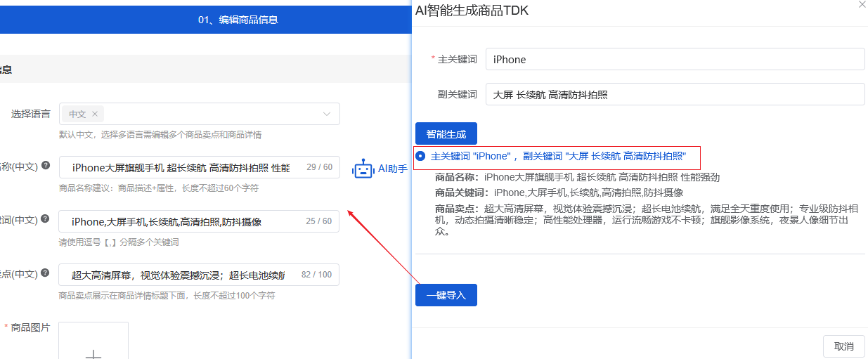Edit the selling points field 超大高清屏幕

200,275
